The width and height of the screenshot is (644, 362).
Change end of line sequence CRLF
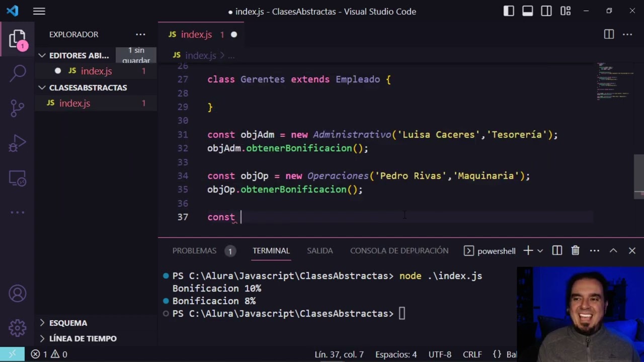pos(472,354)
